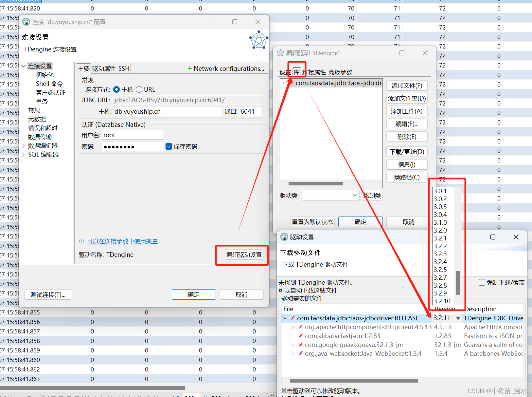Enable the 强制下载/覆盖 checkbox
Screen dimensions: 532x397
[482, 282]
